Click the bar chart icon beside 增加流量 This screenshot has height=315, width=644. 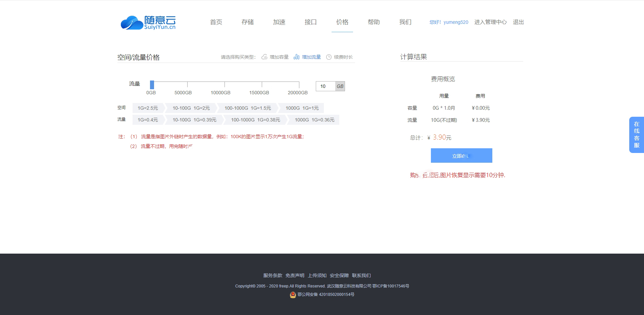click(296, 57)
